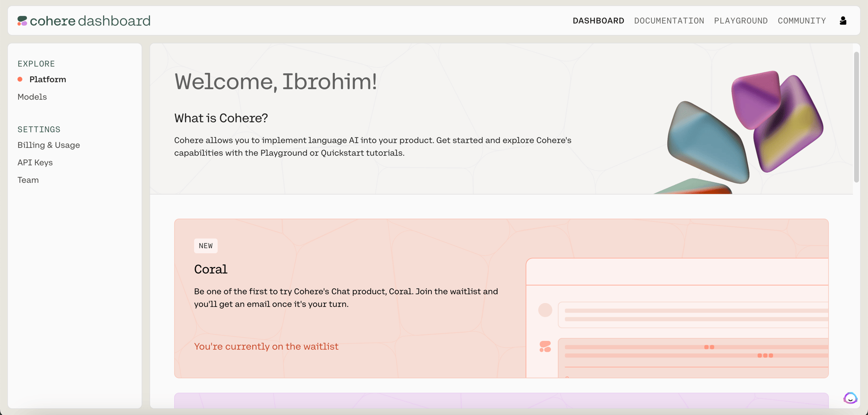Image resolution: width=868 pixels, height=415 pixels.
Task: Go to Billing & Usage settings
Action: pos(49,145)
